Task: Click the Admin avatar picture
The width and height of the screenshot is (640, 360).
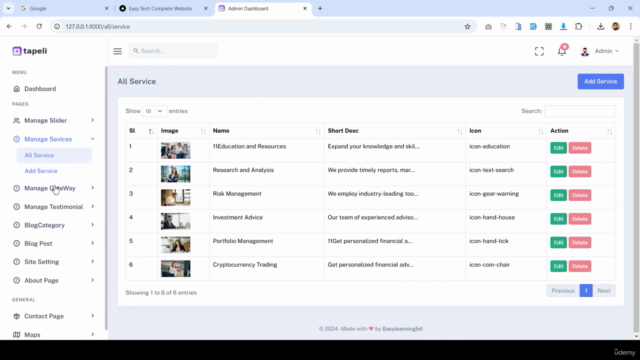Action: pos(585,51)
